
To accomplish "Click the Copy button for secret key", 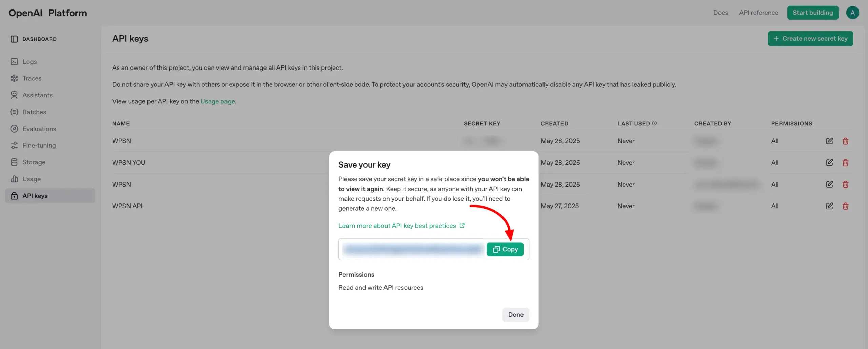I will point(505,249).
